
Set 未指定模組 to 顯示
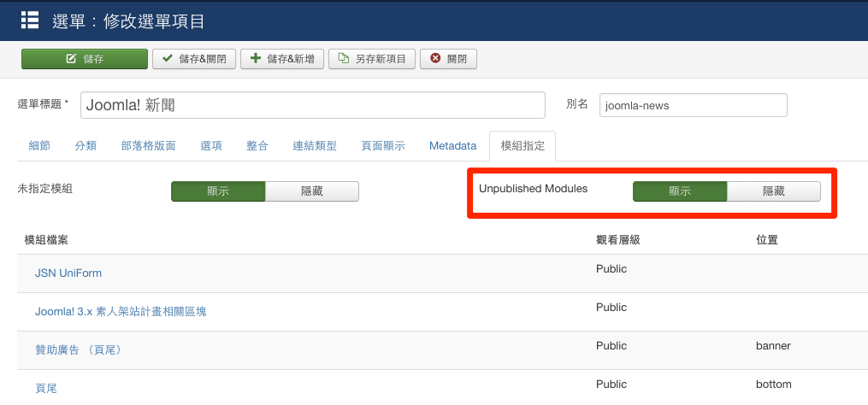point(218,191)
